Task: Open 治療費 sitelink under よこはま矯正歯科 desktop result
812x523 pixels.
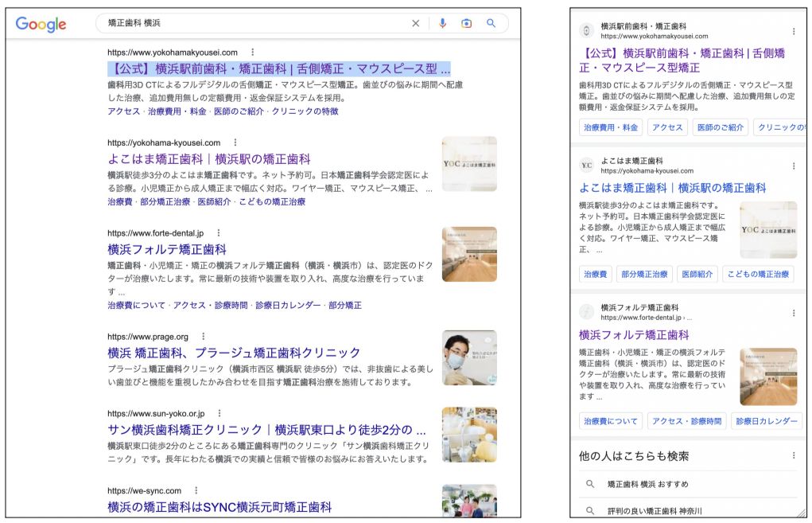Action: click(x=120, y=202)
